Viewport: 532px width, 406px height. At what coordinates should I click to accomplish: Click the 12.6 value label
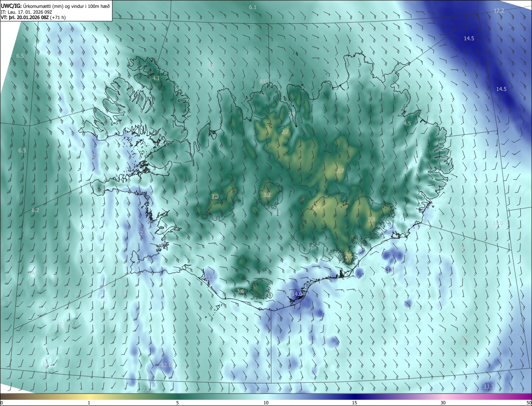pyautogui.click(x=166, y=365)
